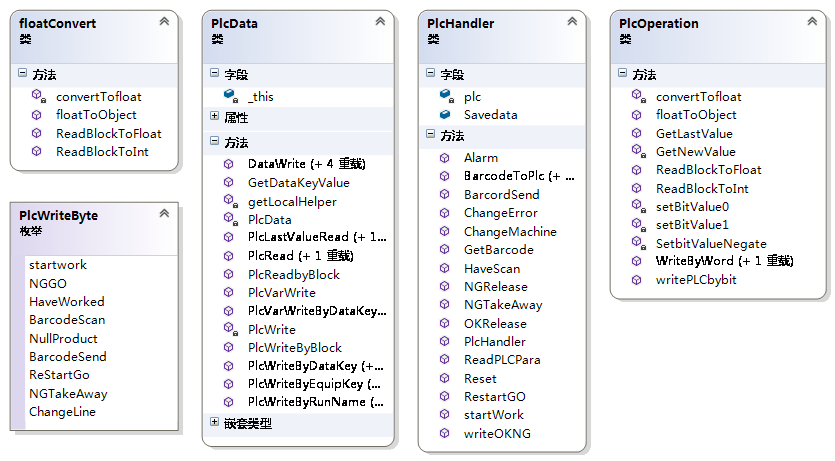Click the Savedata field icon

click(x=445, y=115)
